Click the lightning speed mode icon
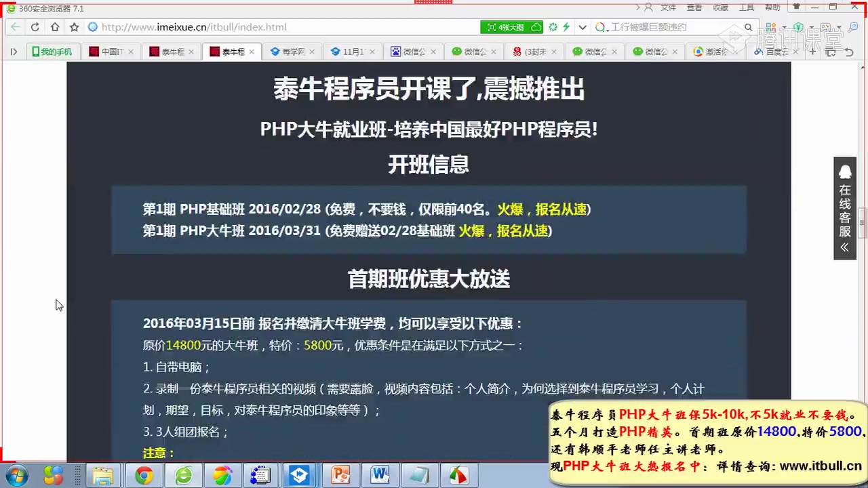Image resolution: width=868 pixels, height=488 pixels. click(566, 27)
